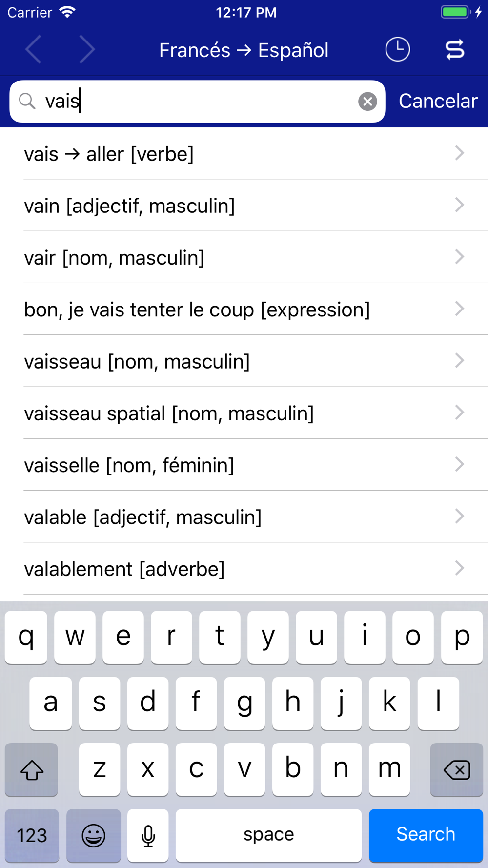This screenshot has height=868, width=488.
Task: Switch to the 123 numeric keyboard
Action: [x=32, y=835]
